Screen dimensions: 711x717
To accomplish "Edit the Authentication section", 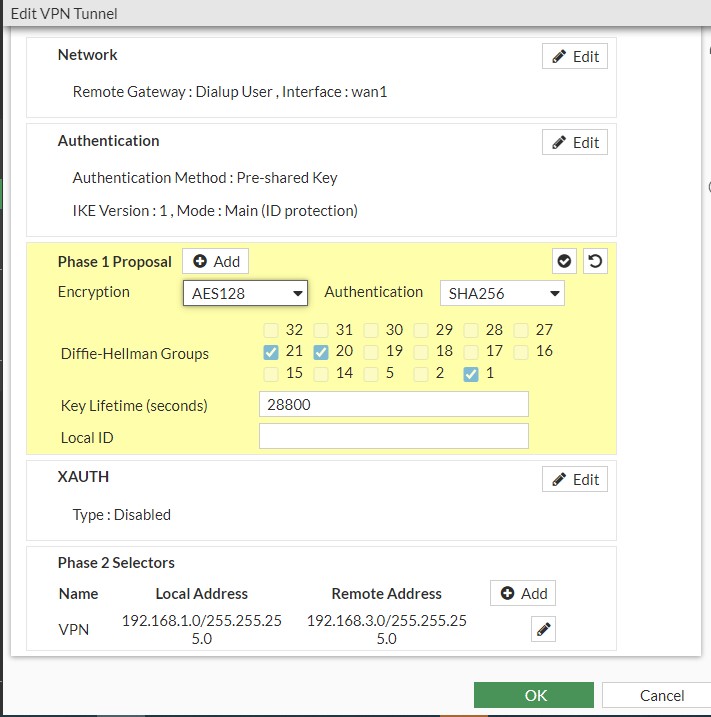I will tap(575, 143).
